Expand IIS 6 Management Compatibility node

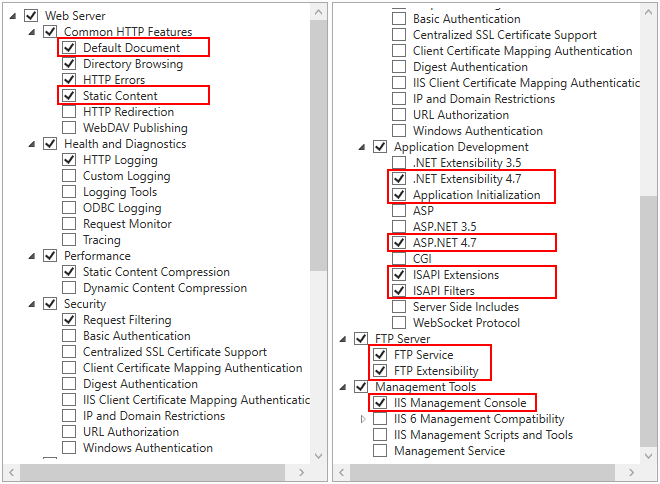363,419
